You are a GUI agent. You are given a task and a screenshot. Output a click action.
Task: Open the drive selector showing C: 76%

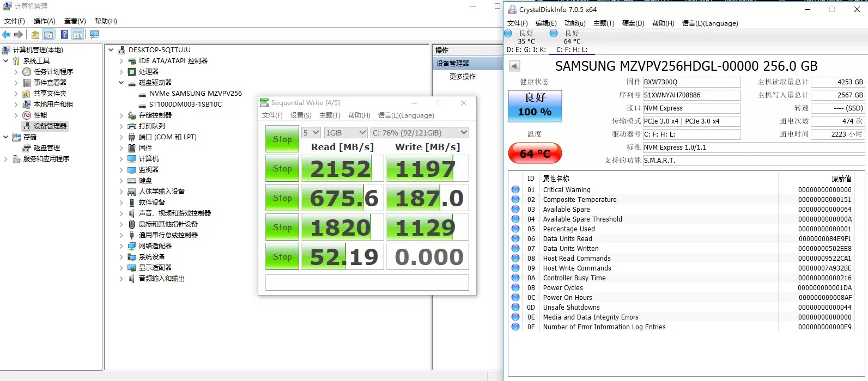click(420, 133)
